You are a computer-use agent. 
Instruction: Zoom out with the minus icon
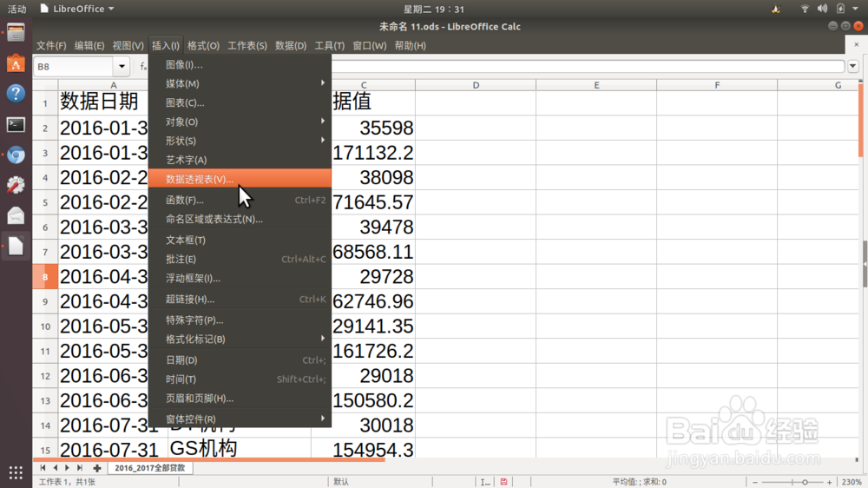755,483
